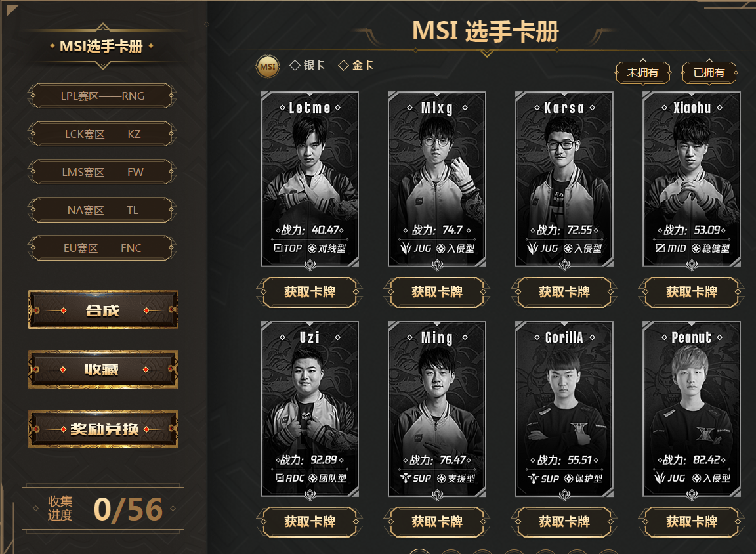Click the 合成 synthesis button
The height and width of the screenshot is (554, 756).
103,310
